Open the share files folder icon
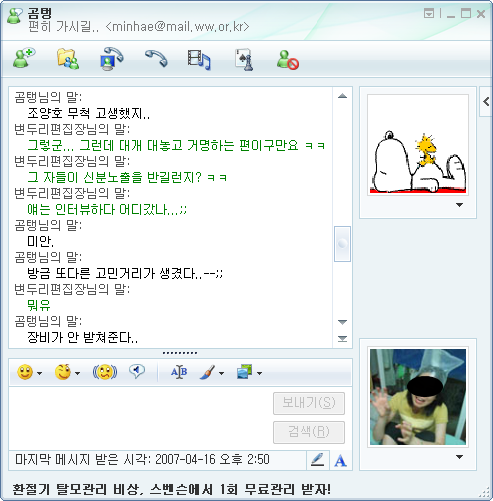This screenshot has height=501, width=493. [x=68, y=59]
